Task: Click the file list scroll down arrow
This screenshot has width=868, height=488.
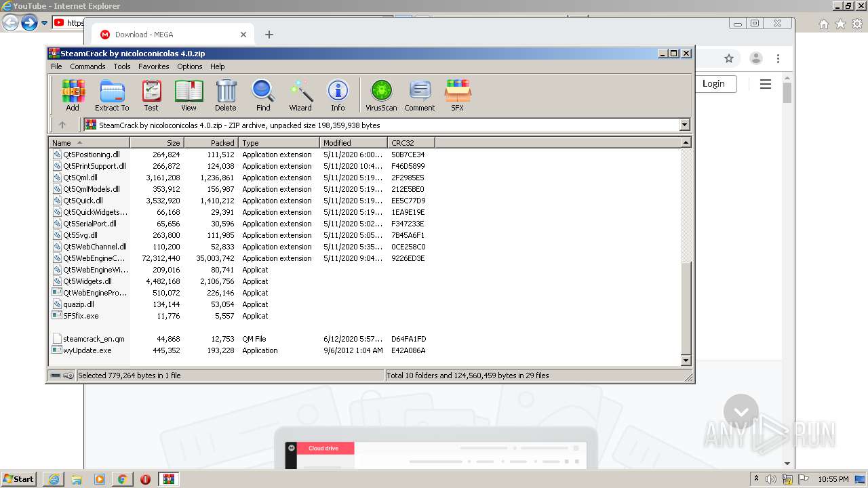Action: [x=686, y=361]
